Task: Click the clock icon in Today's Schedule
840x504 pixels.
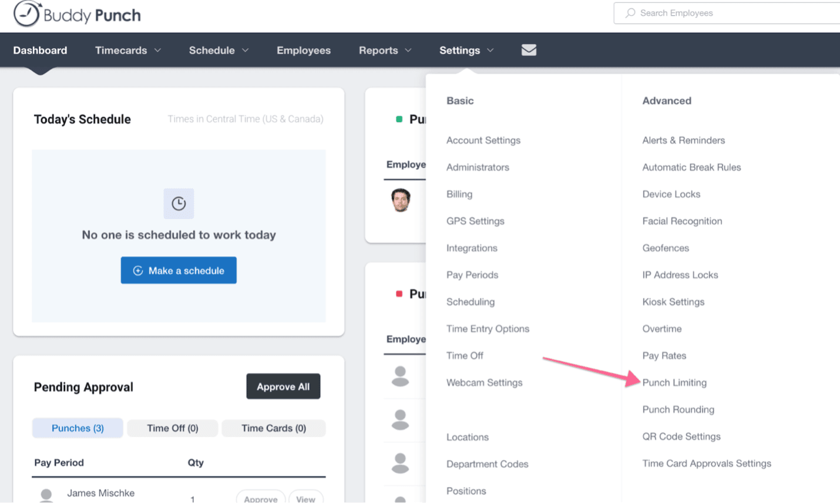Action: tap(179, 203)
